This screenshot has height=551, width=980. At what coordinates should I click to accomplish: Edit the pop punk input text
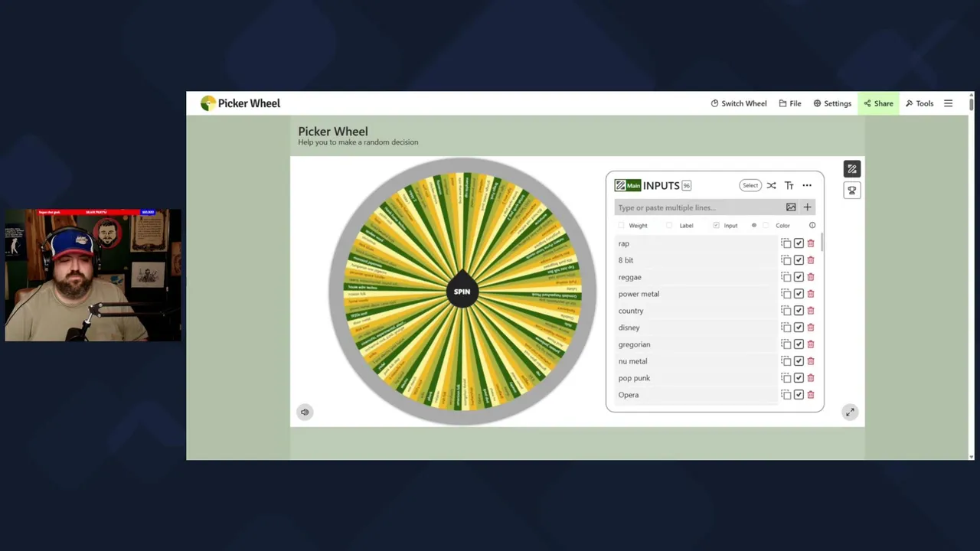[696, 378]
